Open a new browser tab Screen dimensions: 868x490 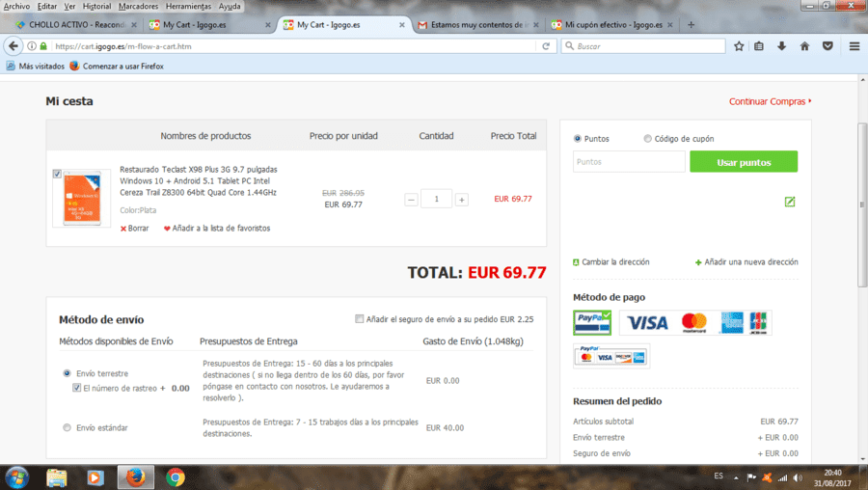tap(691, 24)
